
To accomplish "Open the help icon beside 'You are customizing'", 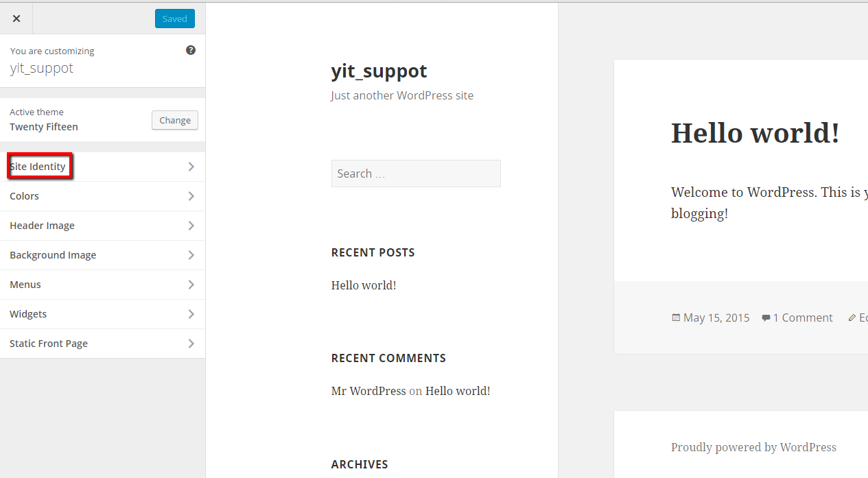I will pyautogui.click(x=191, y=50).
